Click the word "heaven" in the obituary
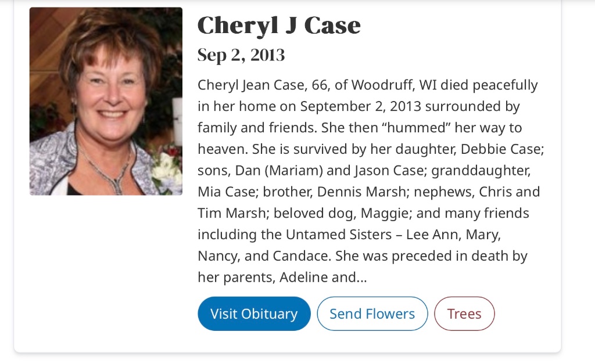 [x=223, y=149]
